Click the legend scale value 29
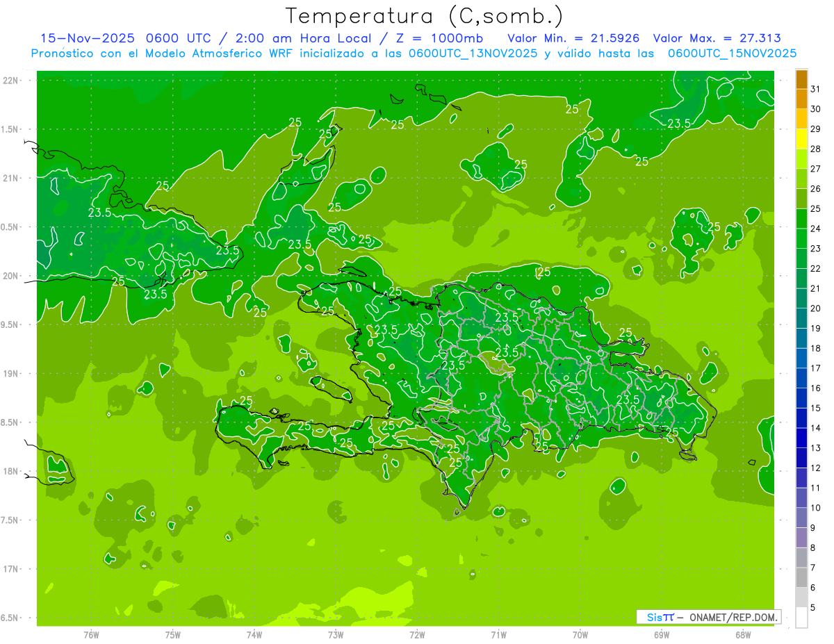Screen dimensions: 834x644 coord(815,129)
